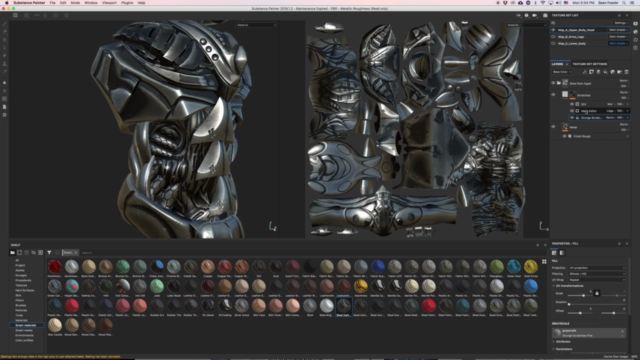Open Main shader dropdown for Map_C_Lower_Body

tap(618, 43)
